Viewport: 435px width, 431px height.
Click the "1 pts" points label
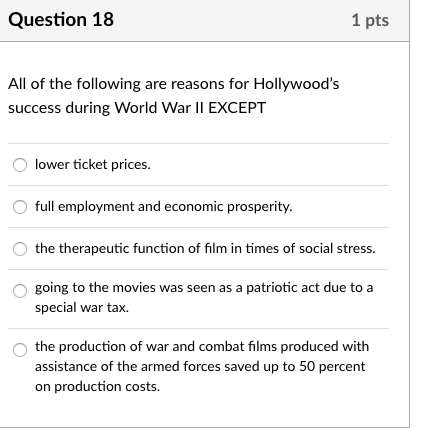tap(370, 20)
